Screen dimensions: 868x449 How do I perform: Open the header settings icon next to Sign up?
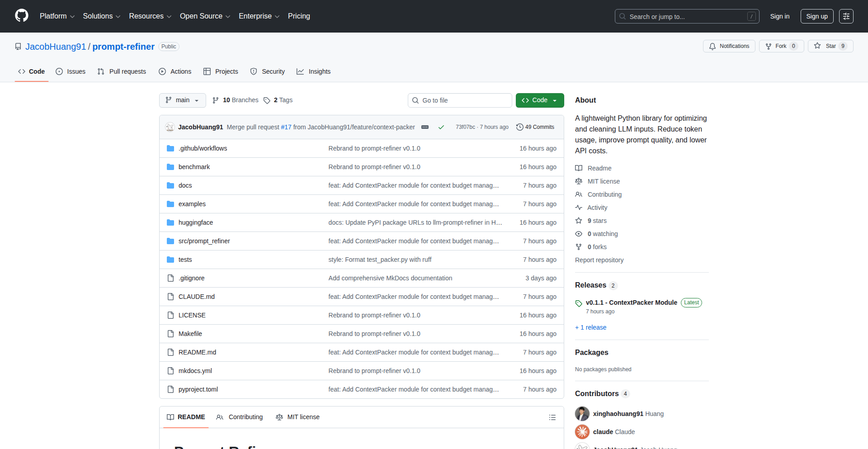846,16
